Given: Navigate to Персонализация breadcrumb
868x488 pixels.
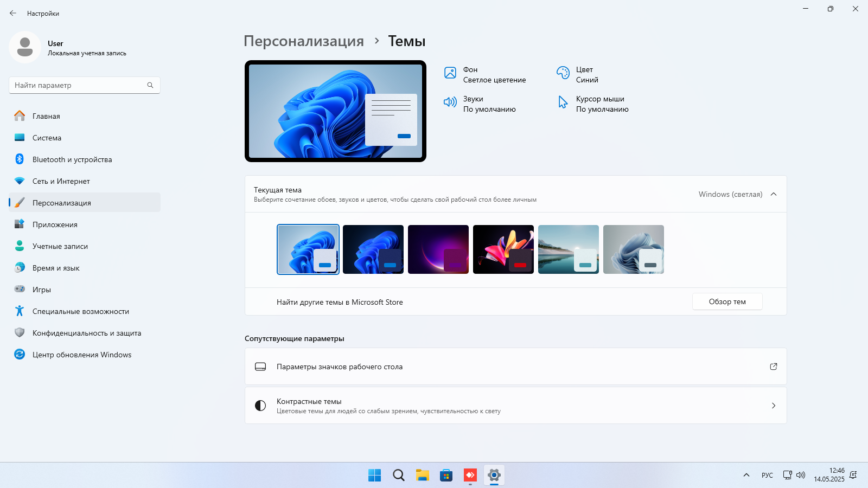Looking at the screenshot, I should pyautogui.click(x=304, y=41).
